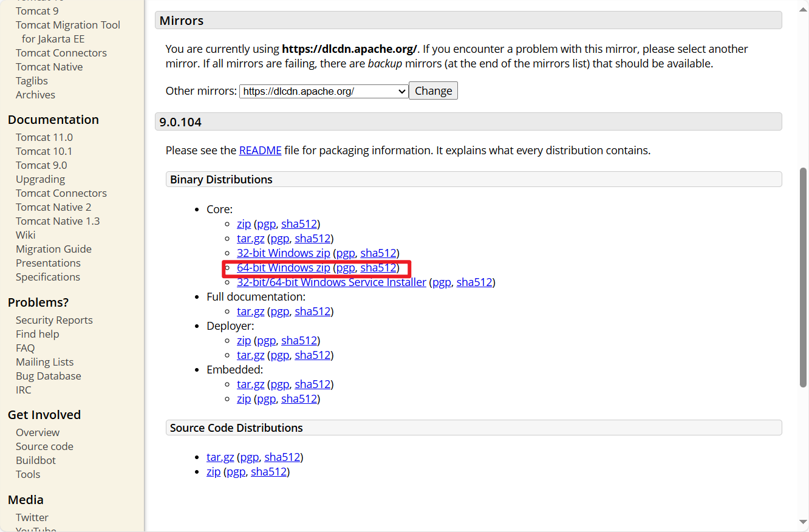Screen dimensions: 809x532
Task: Open the Specifications link
Action: coord(48,277)
